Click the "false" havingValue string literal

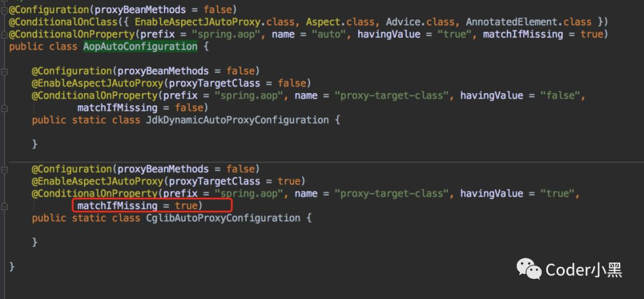[x=559, y=95]
